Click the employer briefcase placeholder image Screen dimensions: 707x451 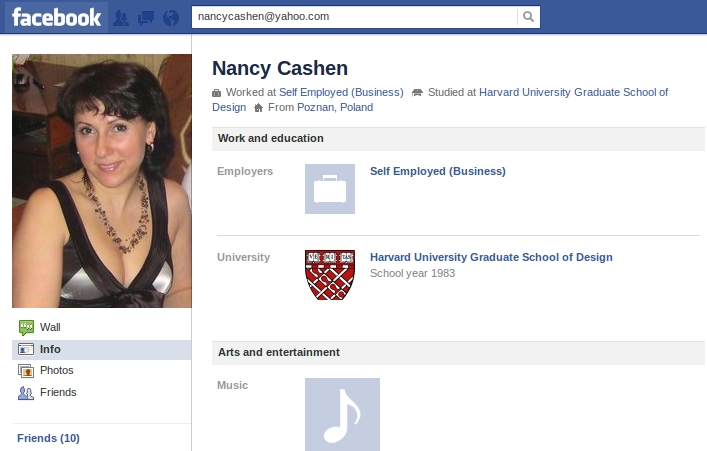pos(330,189)
